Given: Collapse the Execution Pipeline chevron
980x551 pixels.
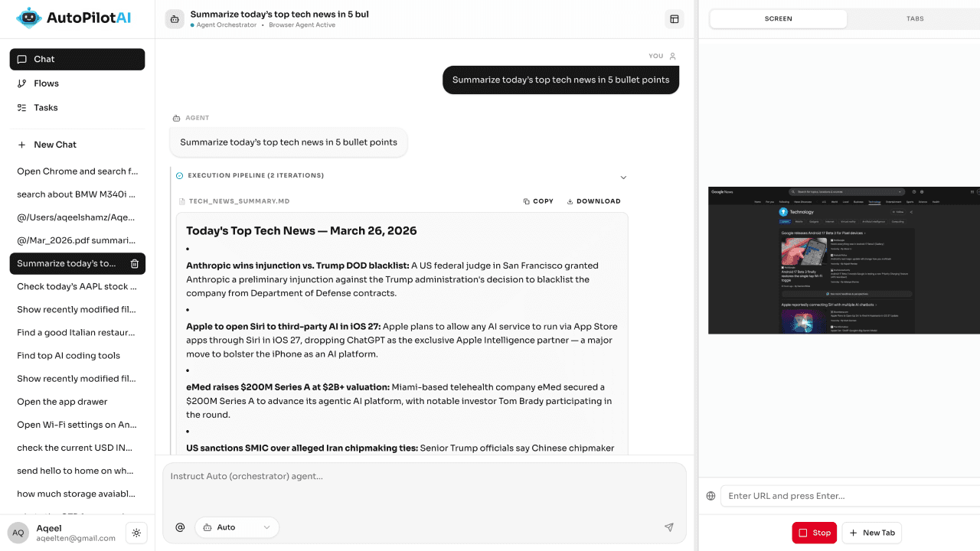Looking at the screenshot, I should tap(623, 178).
